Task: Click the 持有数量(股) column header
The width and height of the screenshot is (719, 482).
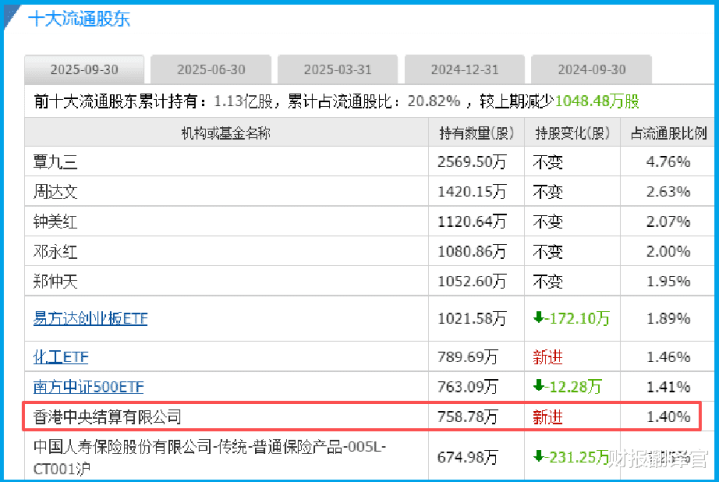Action: pos(476,133)
